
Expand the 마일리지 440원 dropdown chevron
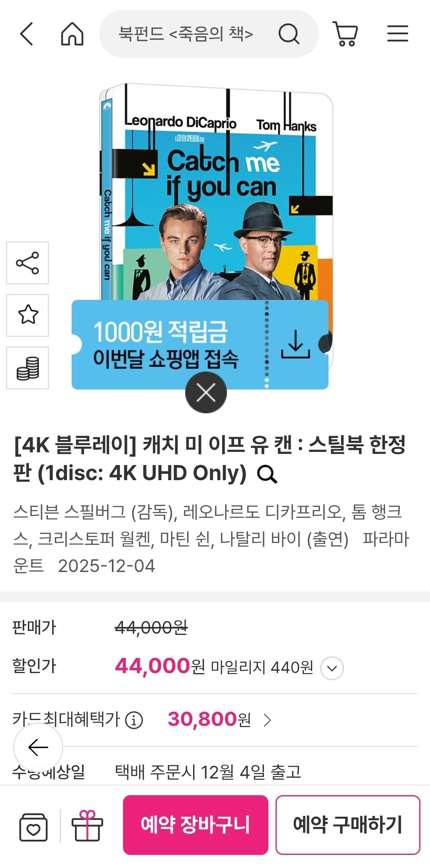tap(332, 668)
